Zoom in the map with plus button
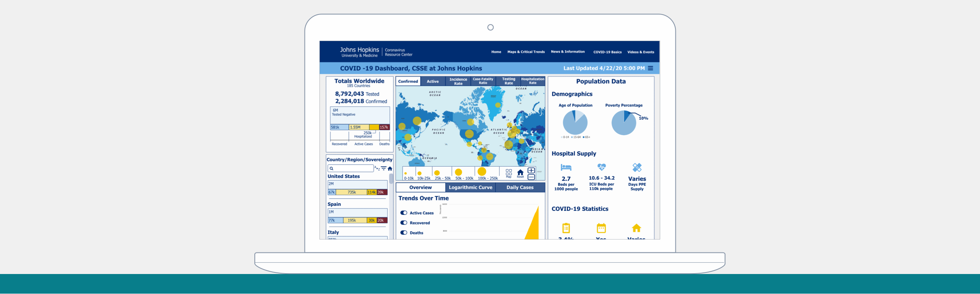The image size is (980, 294). pyautogui.click(x=531, y=171)
